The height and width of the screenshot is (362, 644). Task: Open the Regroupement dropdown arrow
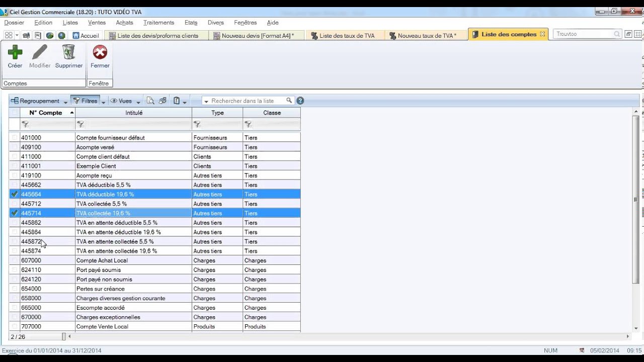pos(65,102)
